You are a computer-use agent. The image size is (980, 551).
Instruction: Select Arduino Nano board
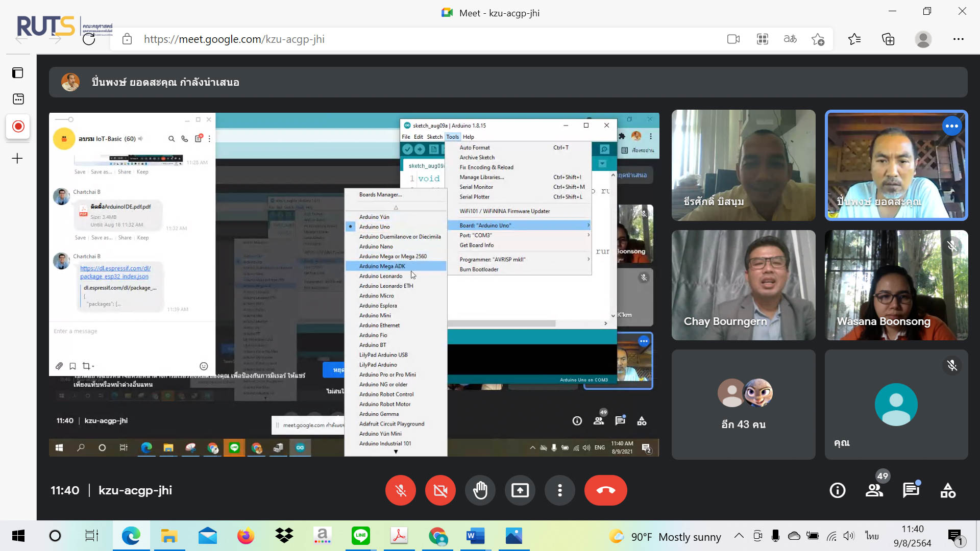point(396,246)
